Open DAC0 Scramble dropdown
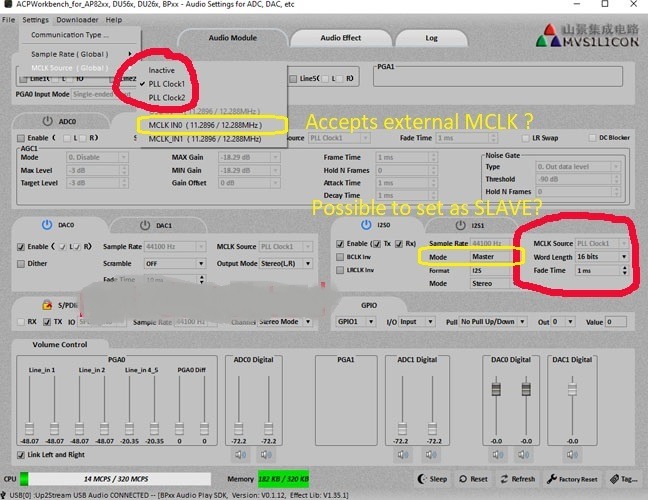The width and height of the screenshot is (648, 500). click(x=175, y=264)
